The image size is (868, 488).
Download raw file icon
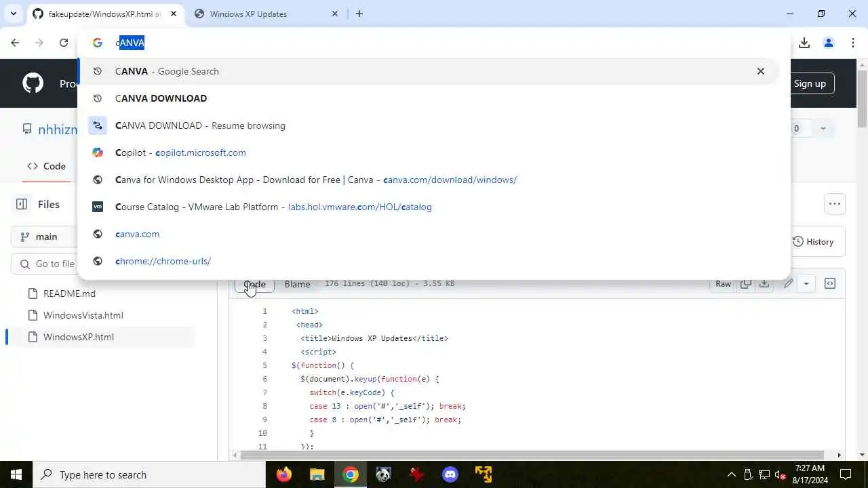pos(764,284)
